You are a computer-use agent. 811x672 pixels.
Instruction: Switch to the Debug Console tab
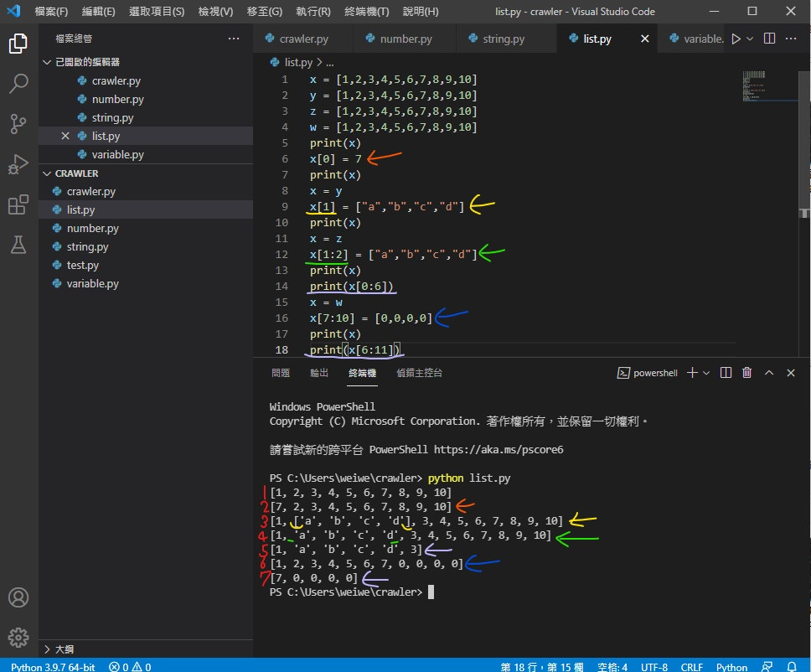coord(419,373)
